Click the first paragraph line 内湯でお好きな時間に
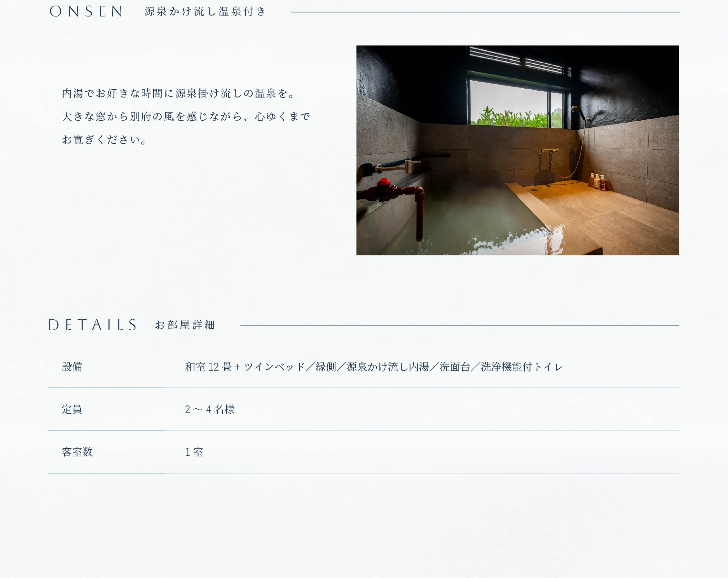This screenshot has width=728, height=578. pos(178,93)
